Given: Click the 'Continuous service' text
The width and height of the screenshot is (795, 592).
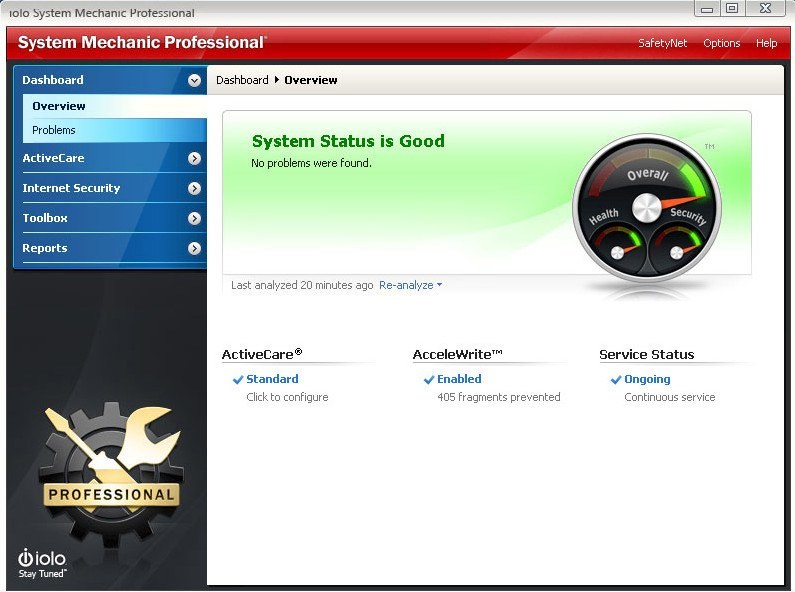Looking at the screenshot, I should tap(670, 397).
